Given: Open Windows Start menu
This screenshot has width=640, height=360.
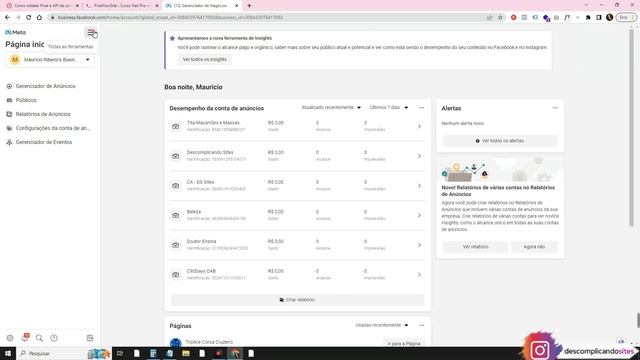Looking at the screenshot, I should (x=8, y=353).
